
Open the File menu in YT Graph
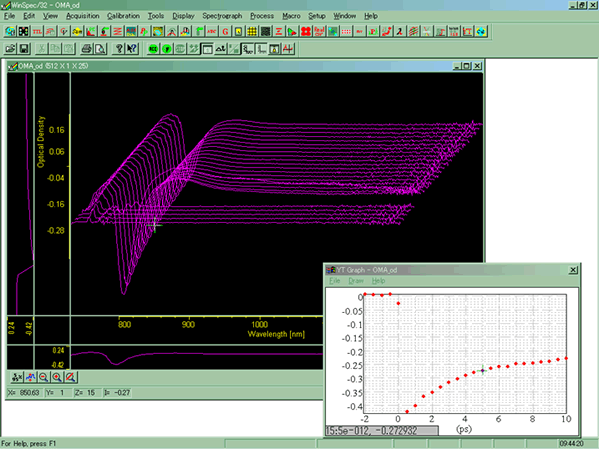point(335,281)
